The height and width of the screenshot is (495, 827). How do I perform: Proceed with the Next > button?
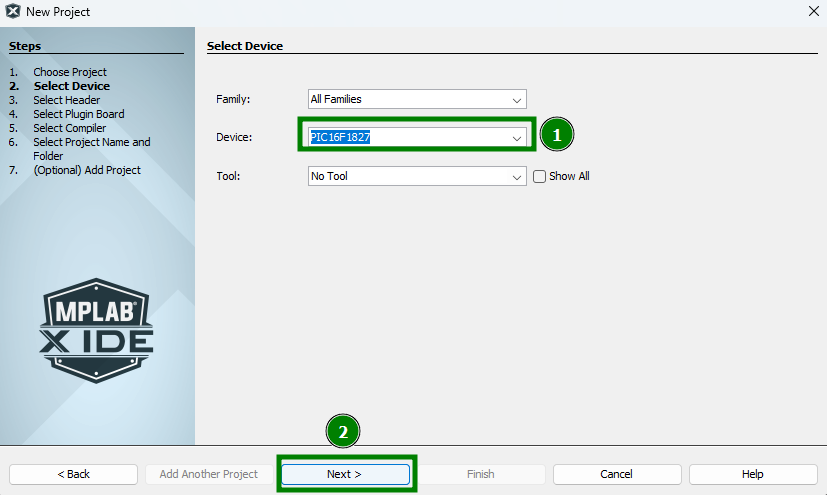pyautogui.click(x=345, y=474)
